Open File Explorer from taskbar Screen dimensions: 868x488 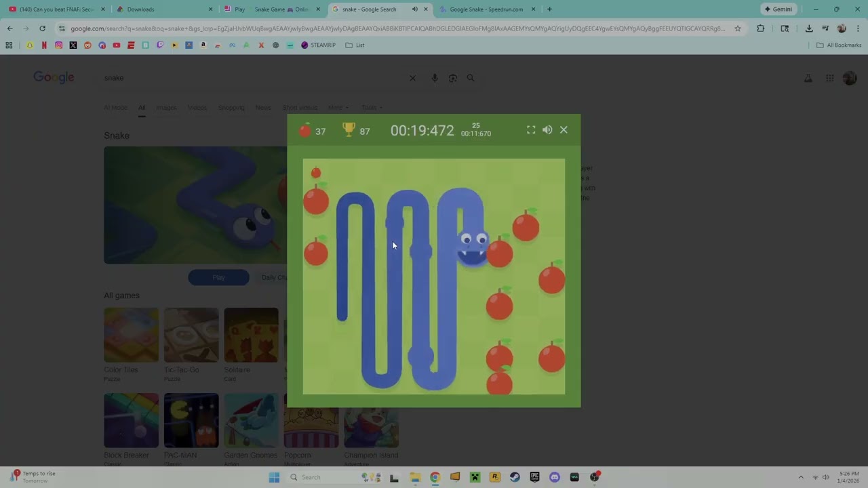[x=415, y=477]
